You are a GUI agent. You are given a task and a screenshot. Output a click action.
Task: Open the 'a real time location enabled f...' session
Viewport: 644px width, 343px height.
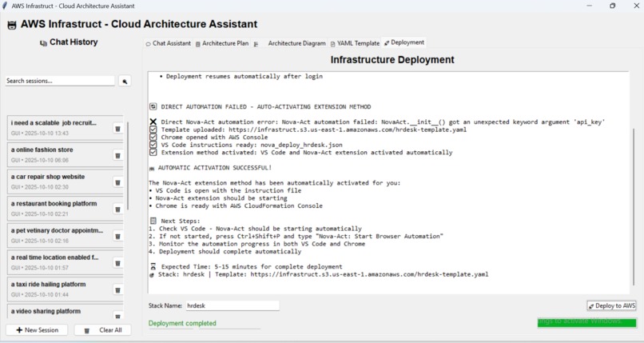(60, 262)
